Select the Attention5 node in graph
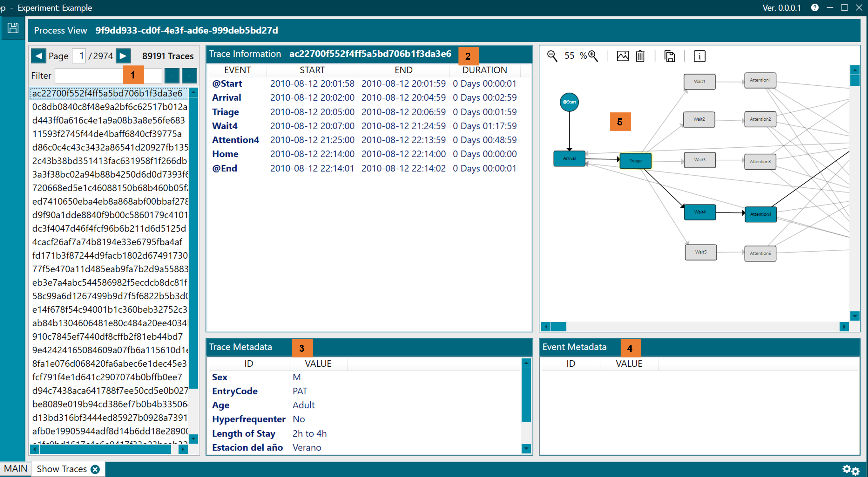Viewport: 868px width, 477px height. point(760,254)
